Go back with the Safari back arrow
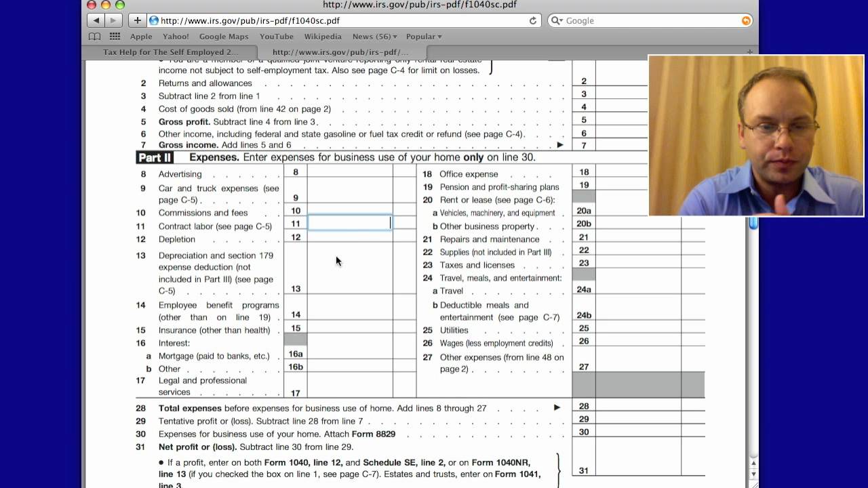The height and width of the screenshot is (488, 868). coord(96,20)
